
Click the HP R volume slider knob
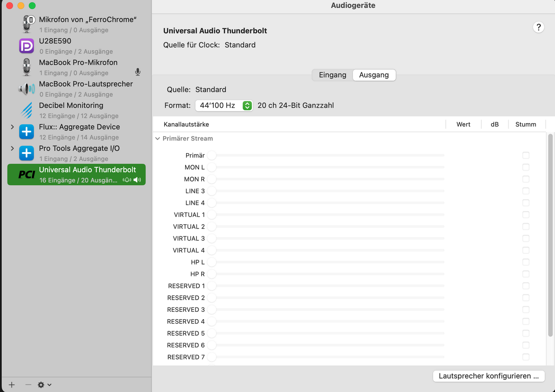tap(212, 274)
